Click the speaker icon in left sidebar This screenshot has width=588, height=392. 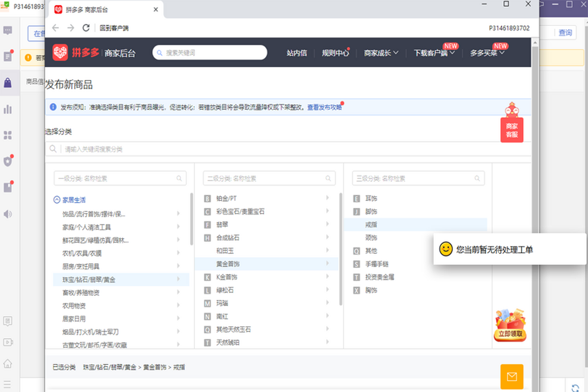7,214
